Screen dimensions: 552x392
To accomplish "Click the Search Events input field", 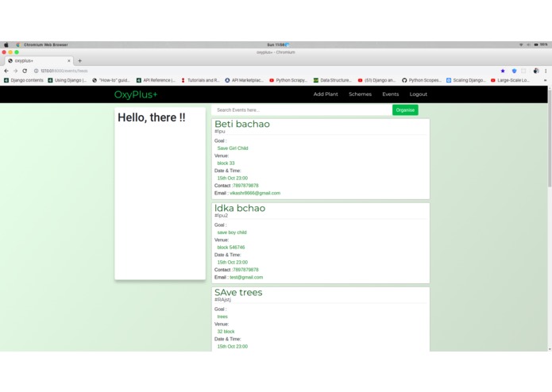I will [x=302, y=110].
